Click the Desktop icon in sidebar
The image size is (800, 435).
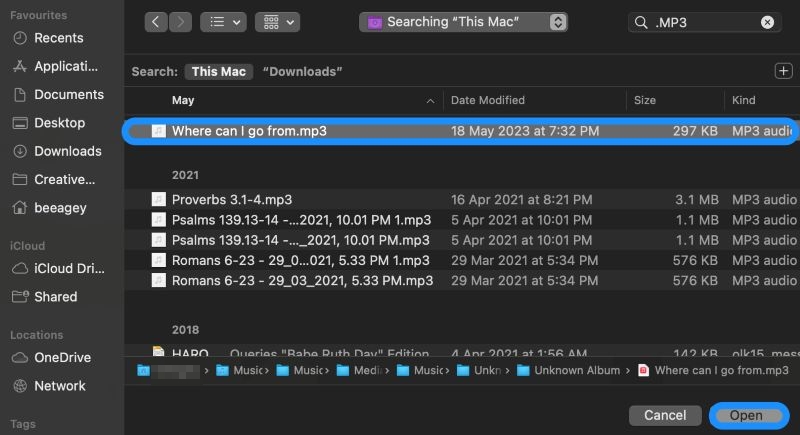pyautogui.click(x=20, y=123)
